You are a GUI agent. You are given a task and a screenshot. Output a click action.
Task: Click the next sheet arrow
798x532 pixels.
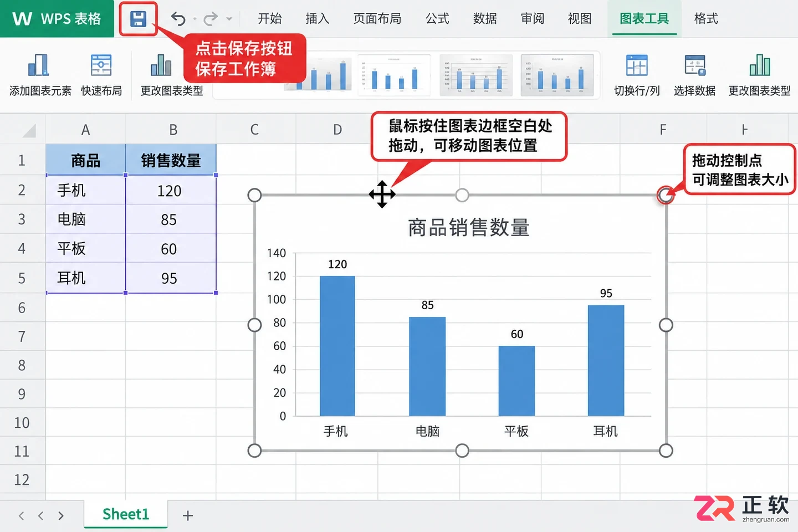tap(61, 516)
